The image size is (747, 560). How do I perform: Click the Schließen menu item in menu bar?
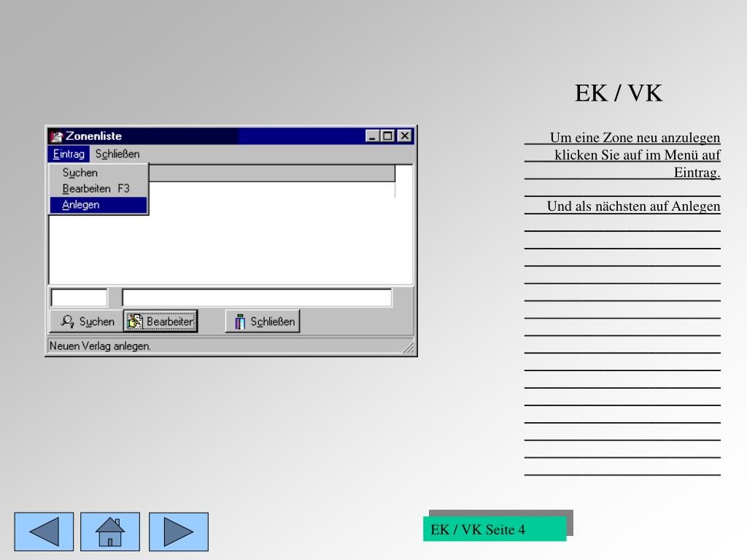117,154
